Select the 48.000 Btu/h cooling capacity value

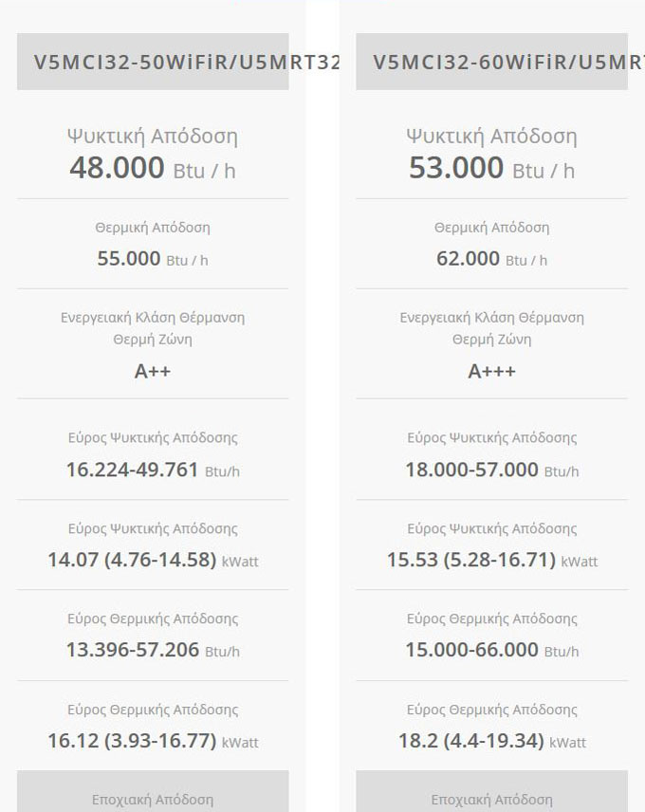[152, 169]
